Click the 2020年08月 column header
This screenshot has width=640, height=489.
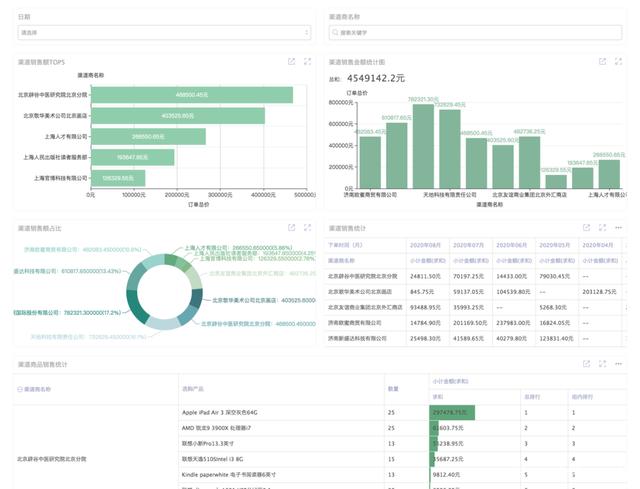424,244
